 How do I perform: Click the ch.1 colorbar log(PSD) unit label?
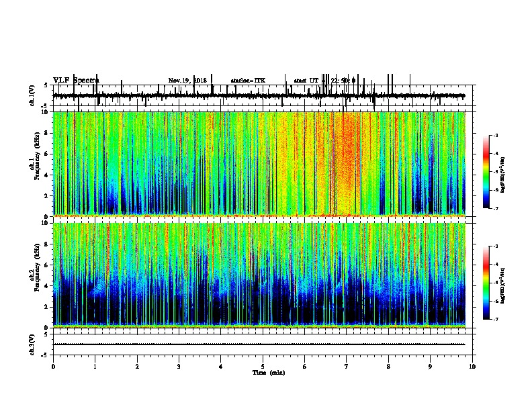click(x=502, y=175)
